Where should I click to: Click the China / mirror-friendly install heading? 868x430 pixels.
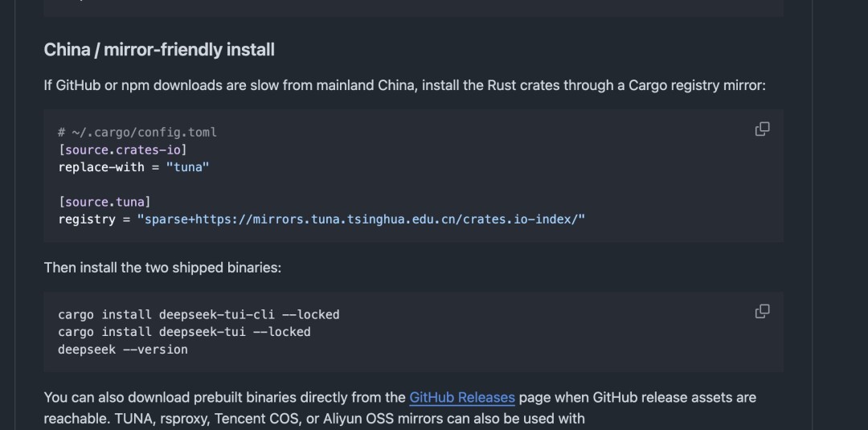pos(159,50)
